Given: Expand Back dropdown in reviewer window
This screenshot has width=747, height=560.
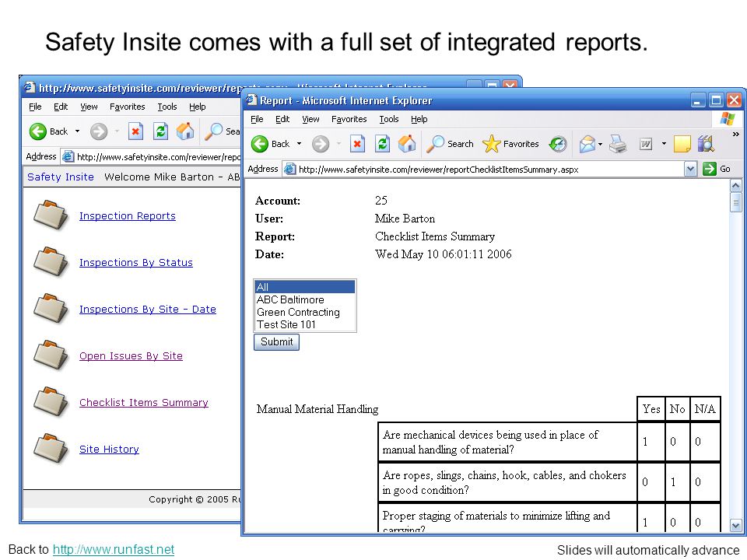Looking at the screenshot, I should coord(78,131).
